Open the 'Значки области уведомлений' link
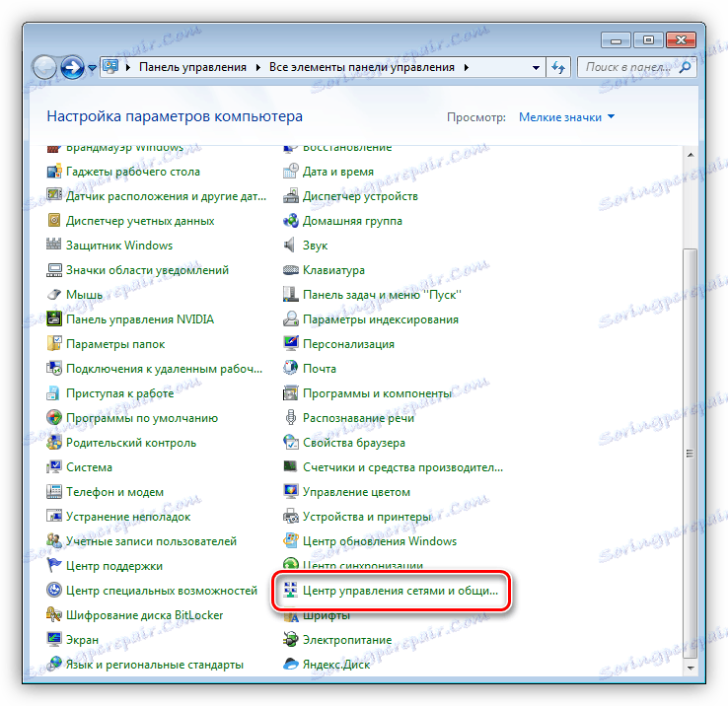The width and height of the screenshot is (728, 706). coord(147,270)
